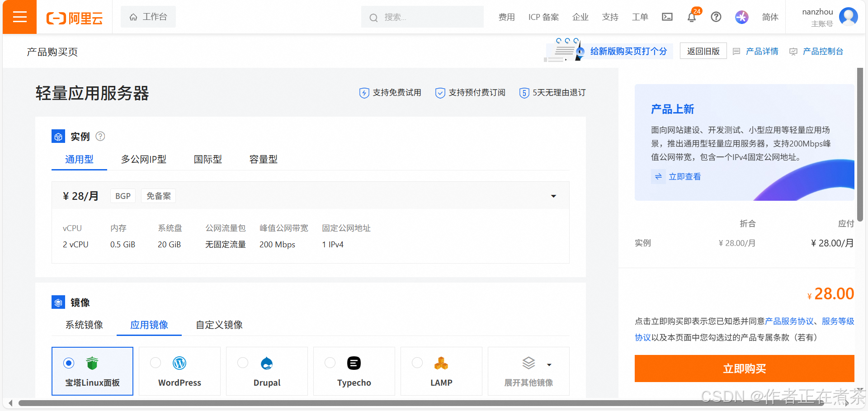This screenshot has height=411, width=868.
Task: Select the WordPress radio button
Action: click(156, 363)
